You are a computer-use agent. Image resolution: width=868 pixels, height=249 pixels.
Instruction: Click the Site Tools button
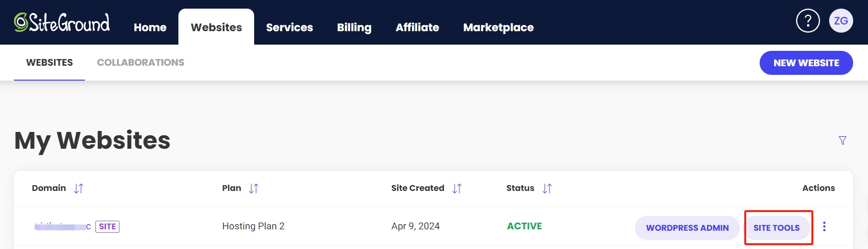click(776, 228)
